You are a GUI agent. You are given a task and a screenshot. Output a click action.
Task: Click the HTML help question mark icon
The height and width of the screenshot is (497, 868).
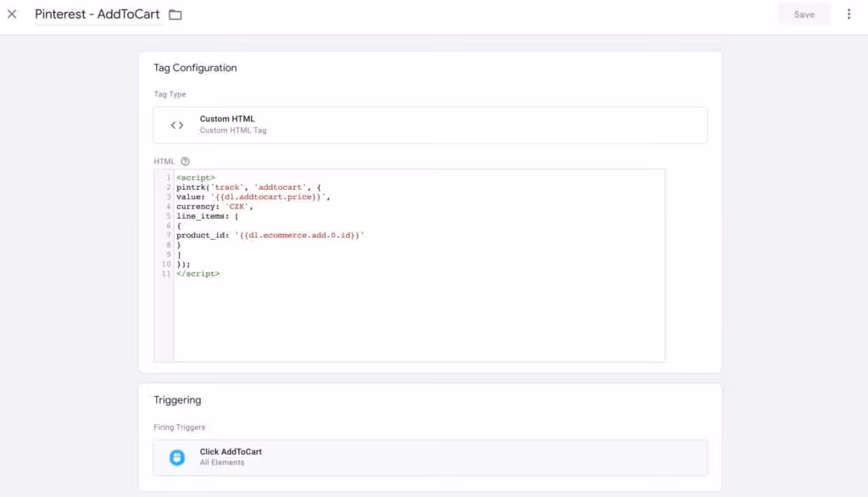[x=185, y=161]
